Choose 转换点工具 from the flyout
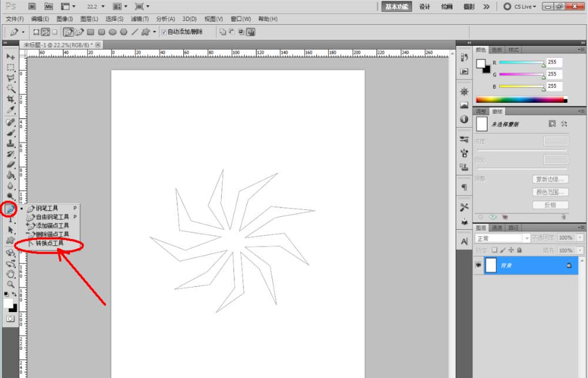This screenshot has height=378, width=588. tap(49, 243)
